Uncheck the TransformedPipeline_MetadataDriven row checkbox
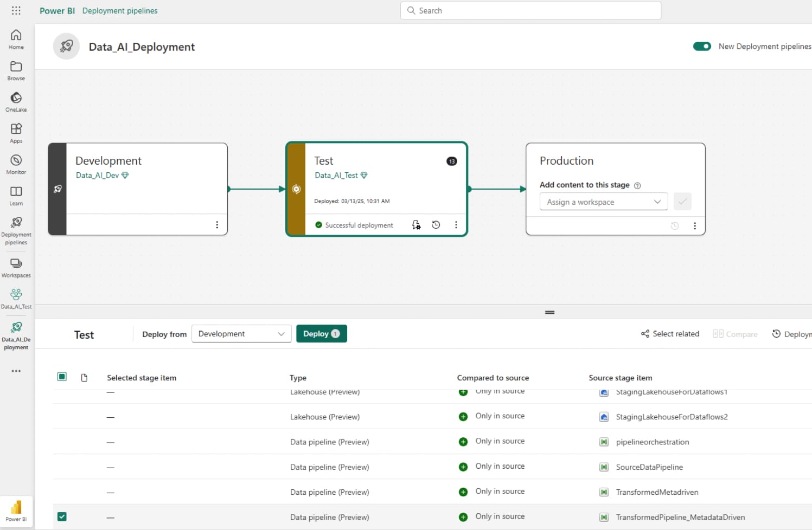 tap(62, 516)
